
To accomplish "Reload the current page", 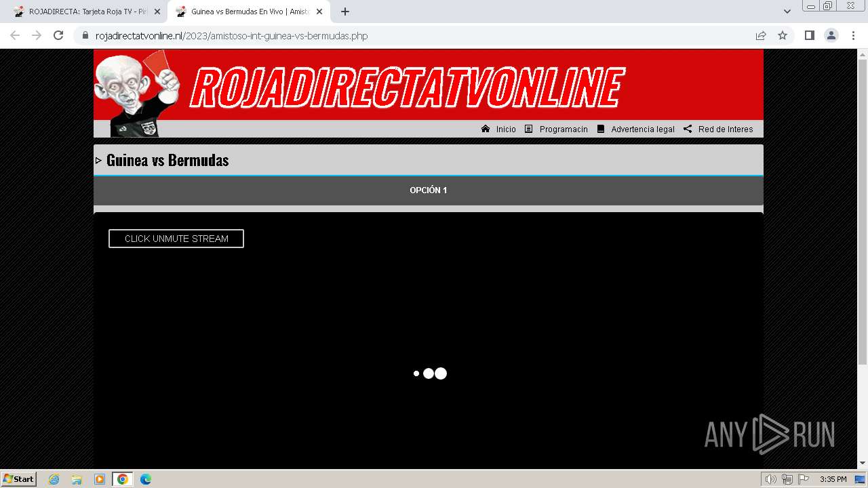I will tap(58, 36).
